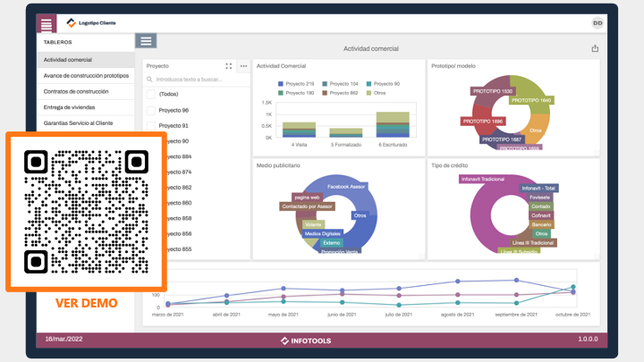Toggle Proyecto 219 legend swatch
This screenshot has width=644, height=362.
point(281,84)
